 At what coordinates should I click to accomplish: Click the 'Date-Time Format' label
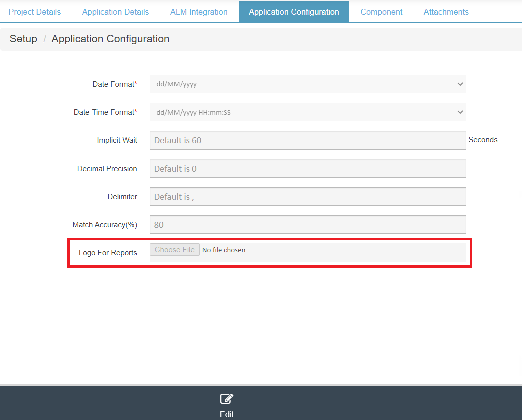click(x=105, y=112)
